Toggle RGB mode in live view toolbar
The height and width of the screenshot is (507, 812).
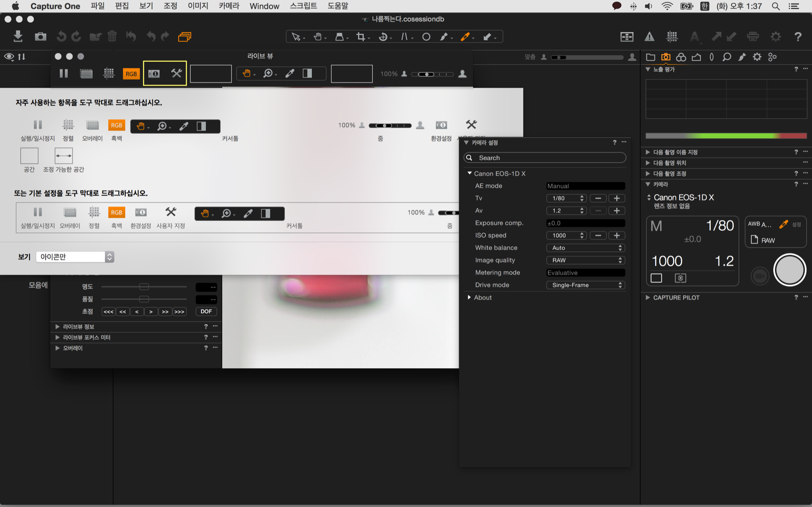point(131,73)
